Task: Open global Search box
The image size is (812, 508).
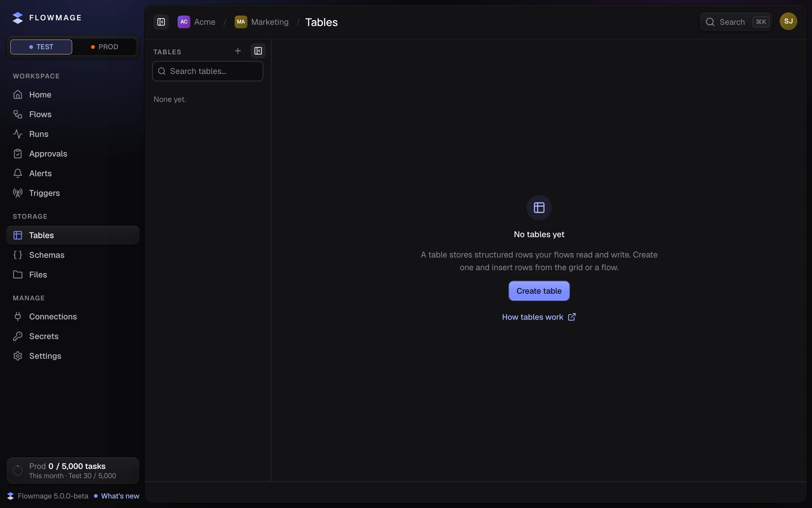Action: click(736, 22)
